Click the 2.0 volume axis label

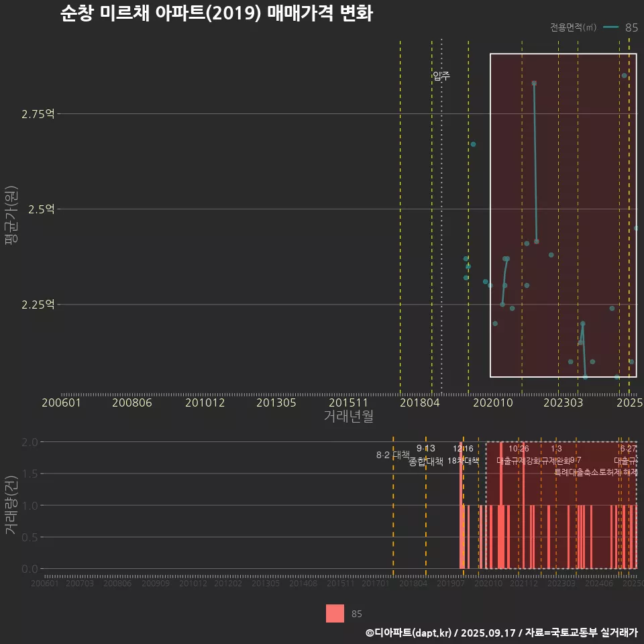(30, 442)
